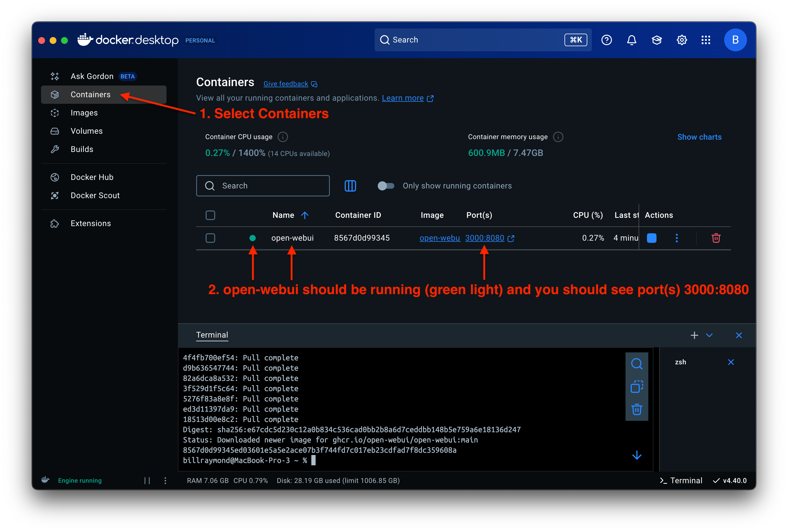
Task: Expand terminal new-session chevron dropdown
Action: pos(709,335)
